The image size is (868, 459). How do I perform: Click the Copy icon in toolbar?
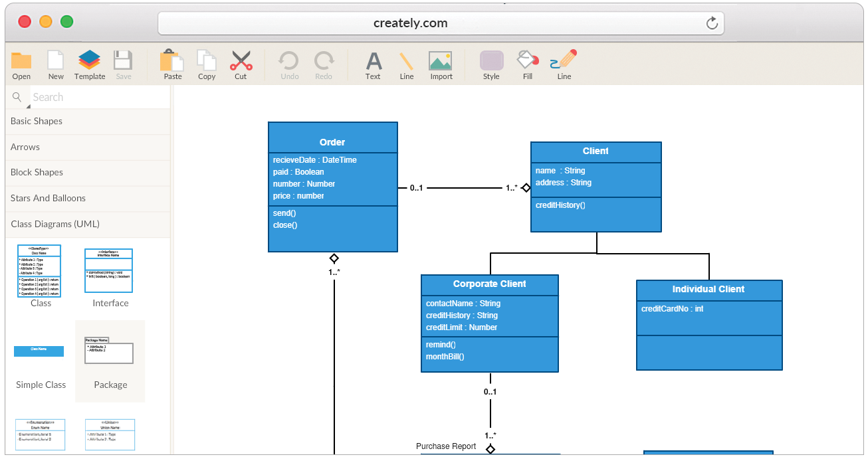click(x=207, y=62)
